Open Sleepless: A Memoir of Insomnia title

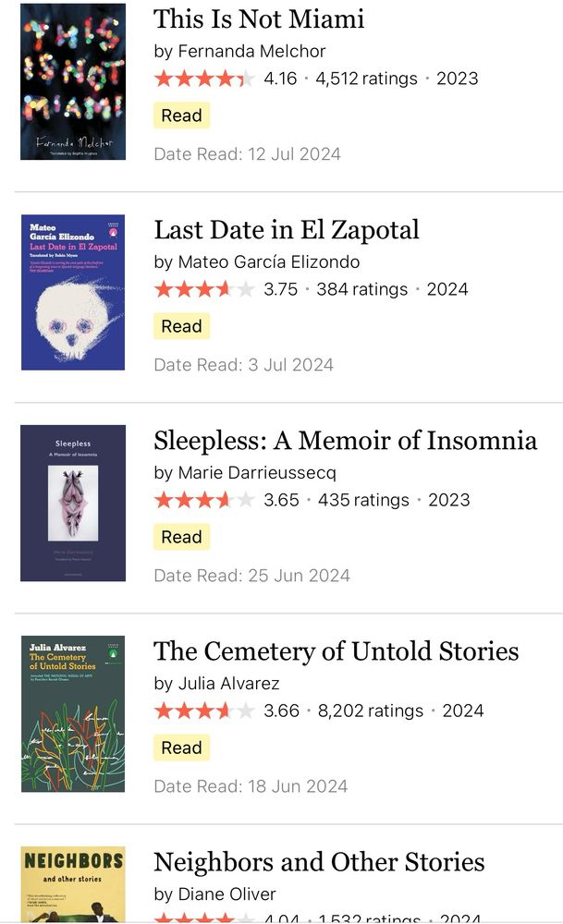click(345, 440)
